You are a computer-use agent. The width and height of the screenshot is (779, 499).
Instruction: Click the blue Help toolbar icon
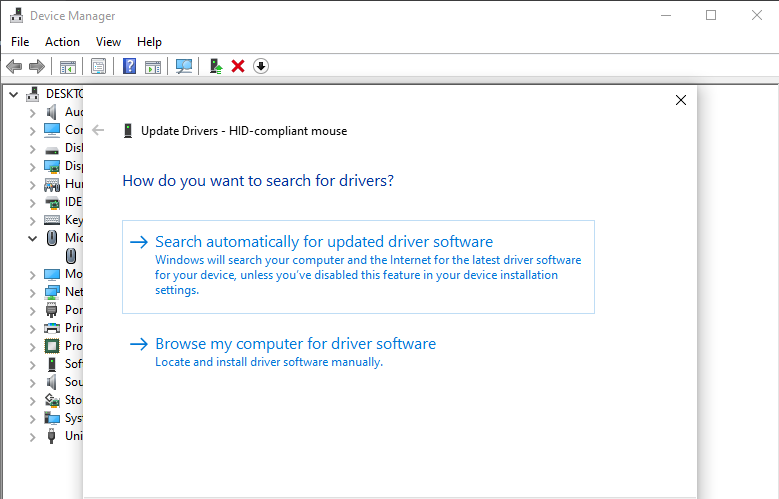tap(129, 66)
